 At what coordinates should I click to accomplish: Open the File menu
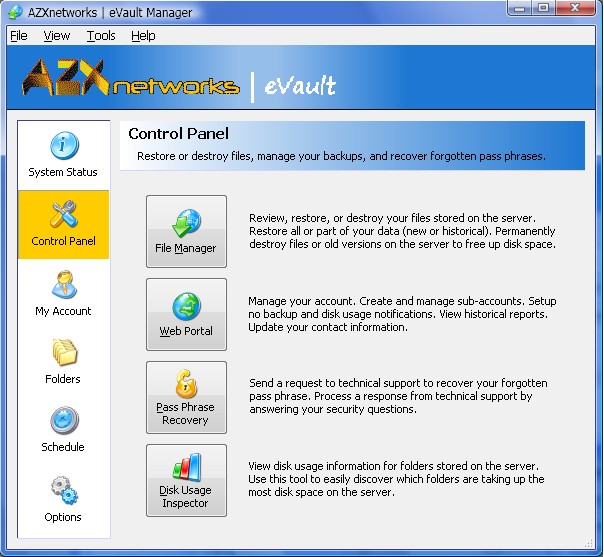(18, 36)
